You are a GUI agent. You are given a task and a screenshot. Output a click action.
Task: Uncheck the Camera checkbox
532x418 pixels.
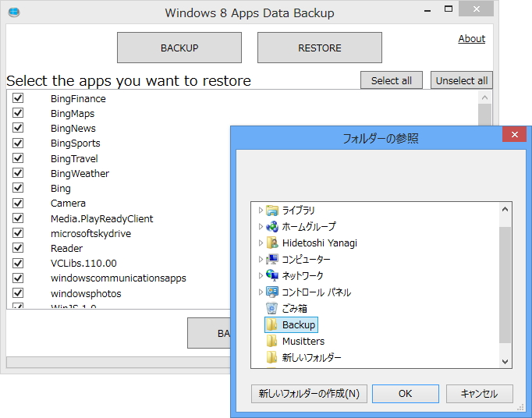[x=18, y=203]
